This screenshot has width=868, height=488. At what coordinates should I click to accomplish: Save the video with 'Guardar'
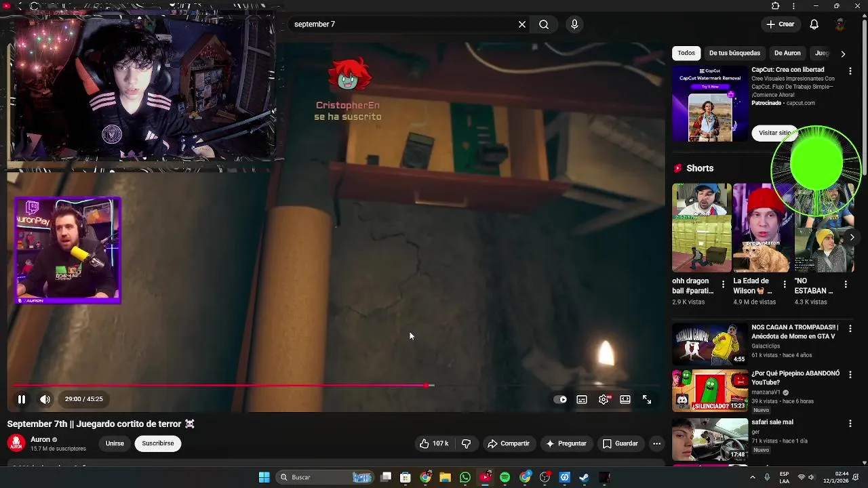click(x=620, y=443)
